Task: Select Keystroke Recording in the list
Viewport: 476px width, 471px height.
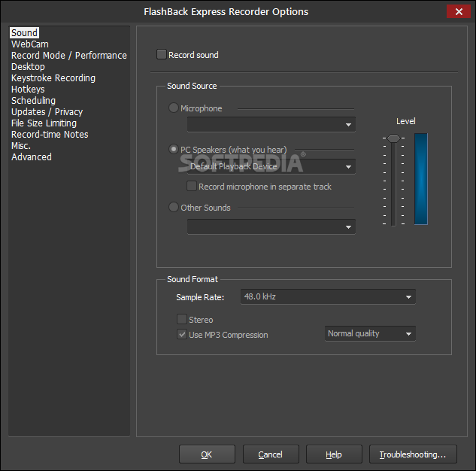Action: 53,78
